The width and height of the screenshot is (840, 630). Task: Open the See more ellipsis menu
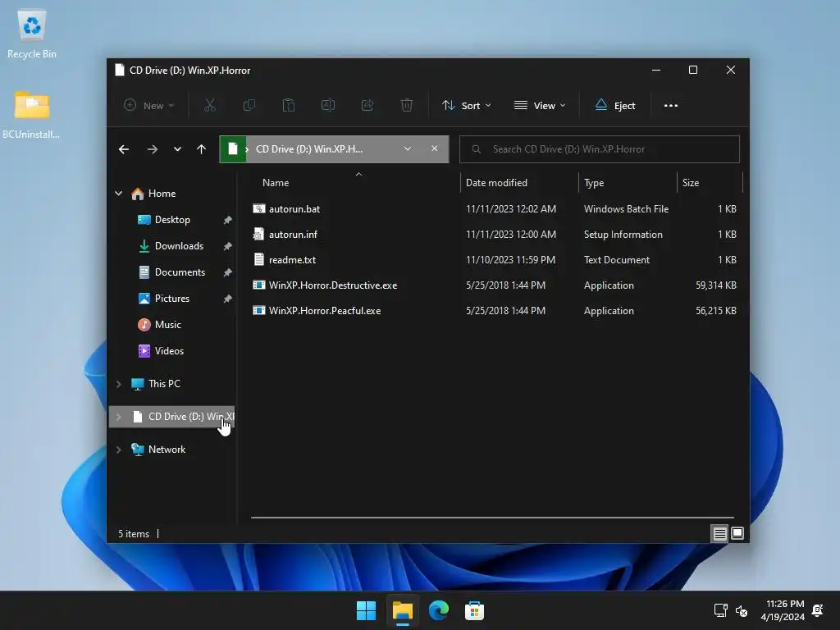671,106
